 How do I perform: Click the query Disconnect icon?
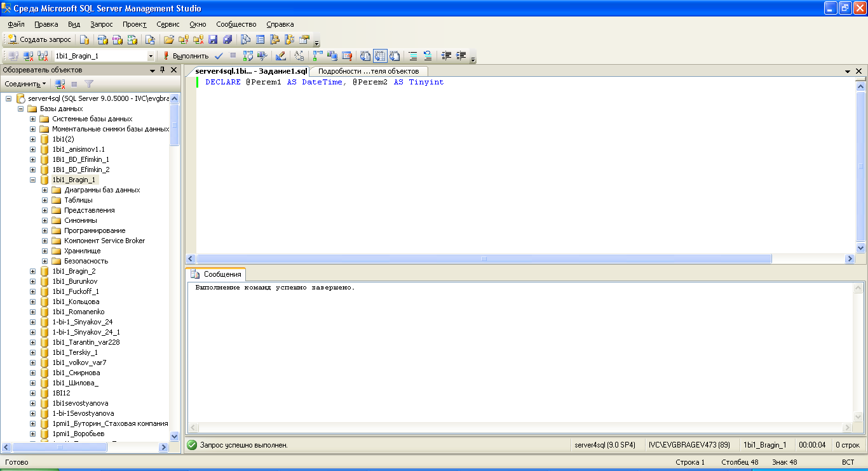pyautogui.click(x=27, y=56)
